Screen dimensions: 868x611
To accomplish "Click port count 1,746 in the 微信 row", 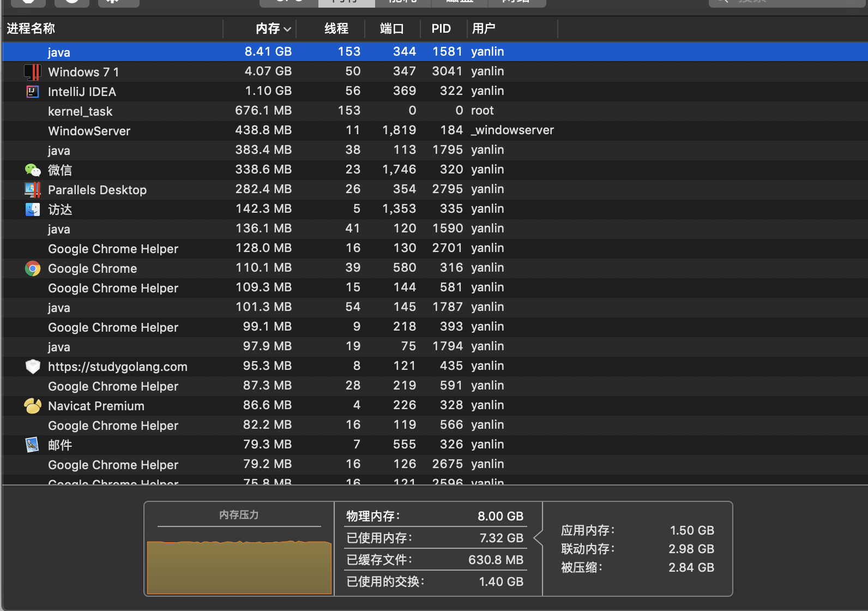I will pyautogui.click(x=399, y=169).
